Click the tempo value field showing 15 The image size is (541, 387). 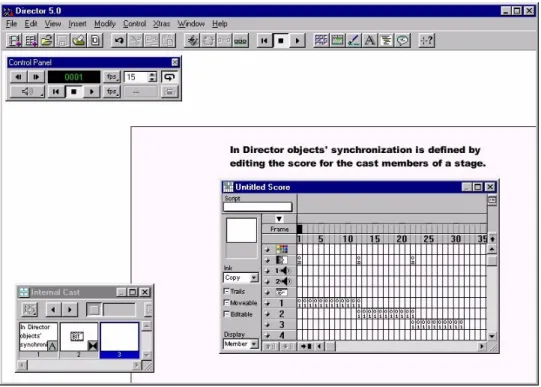(136, 77)
